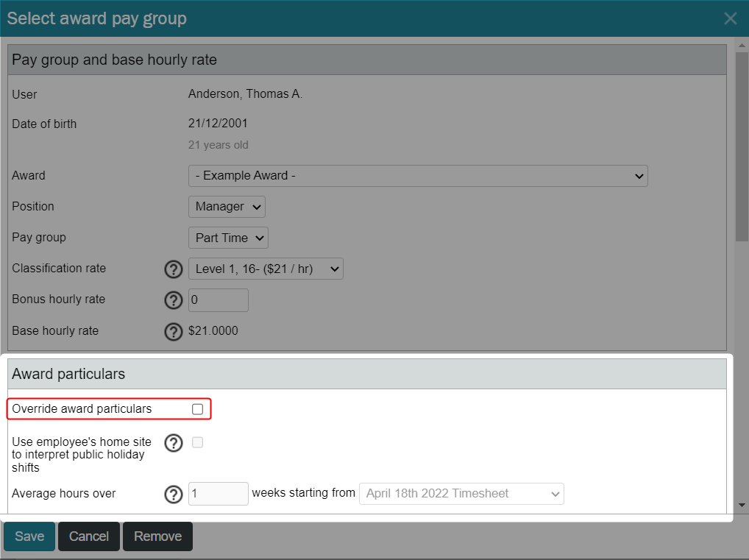Image resolution: width=749 pixels, height=560 pixels.
Task: Click the Classification rate label
Action: coord(59,268)
